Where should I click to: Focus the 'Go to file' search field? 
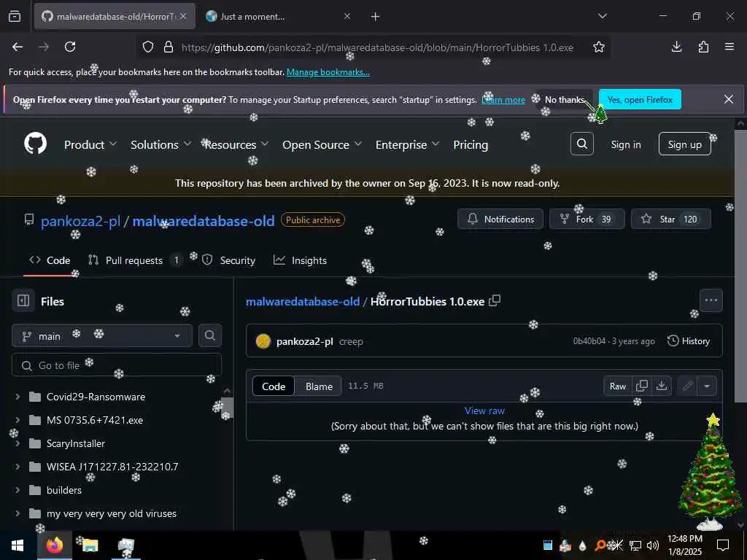coord(117,365)
